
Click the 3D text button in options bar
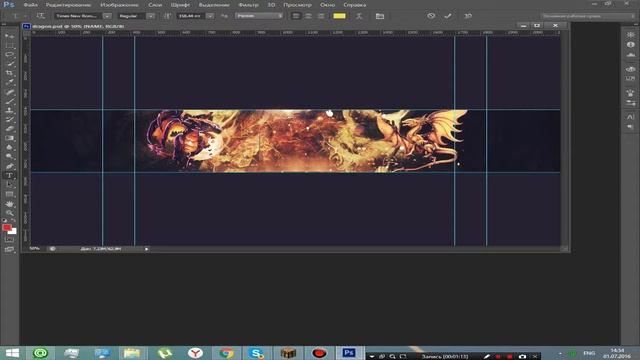tap(468, 16)
